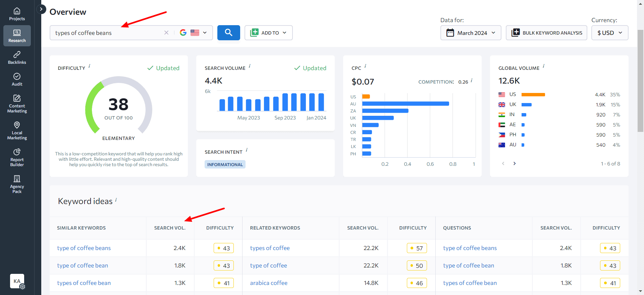
Task: Change the March 2024 date selector
Action: point(471,33)
